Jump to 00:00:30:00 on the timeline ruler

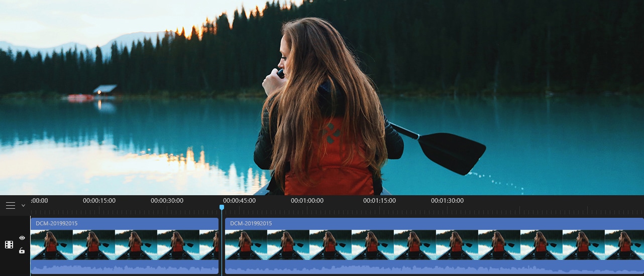[x=167, y=201]
